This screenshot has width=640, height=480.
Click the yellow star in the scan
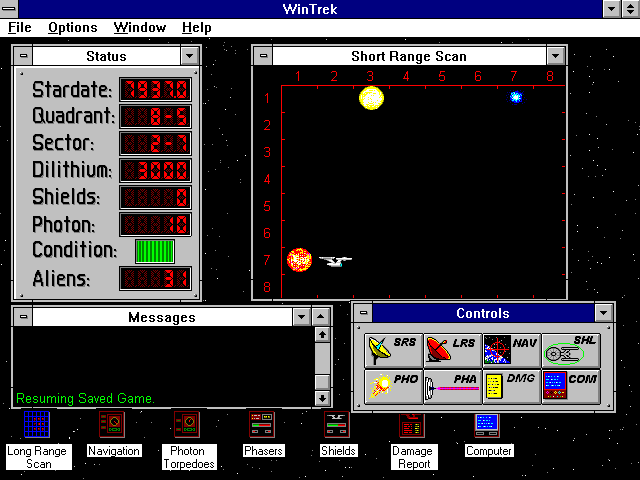(371, 98)
